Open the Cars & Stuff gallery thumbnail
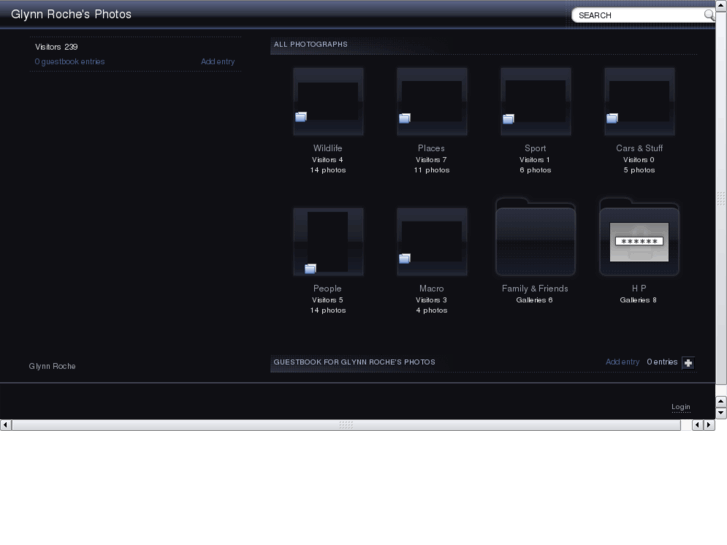Viewport: 727px width, 545px height. 639,102
